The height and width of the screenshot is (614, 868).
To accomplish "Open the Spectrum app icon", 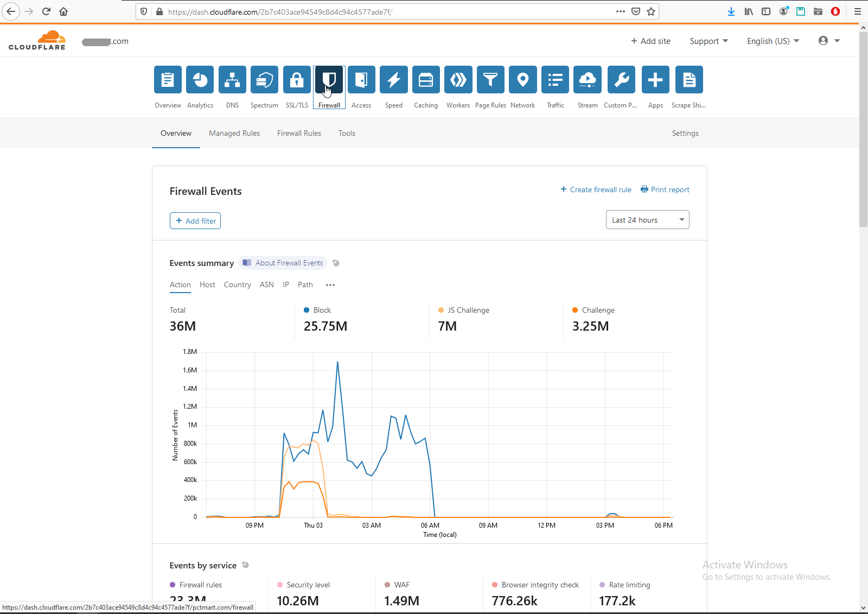I will coord(264,80).
